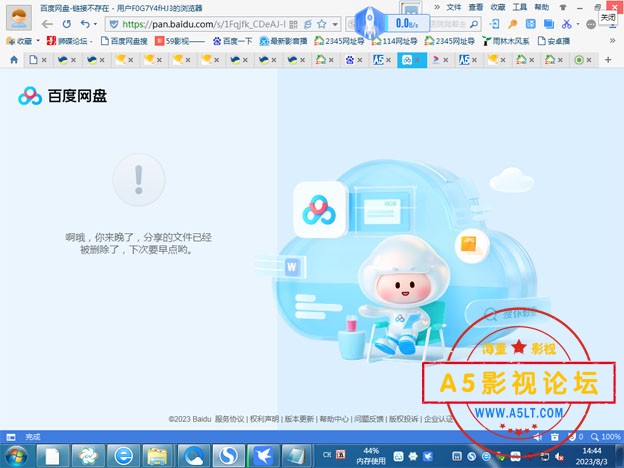
Task: Open the 59影视 bookmark
Action: pos(179,41)
